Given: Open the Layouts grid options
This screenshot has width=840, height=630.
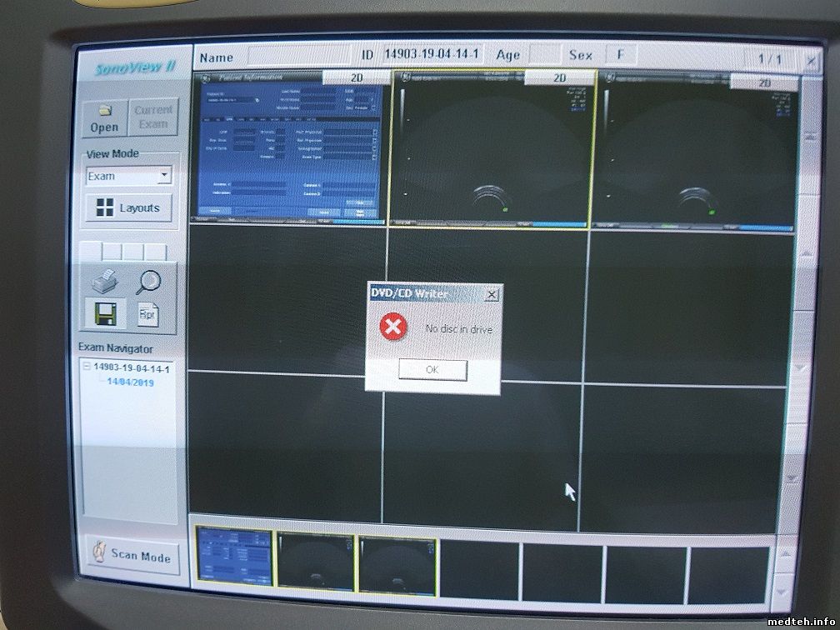Looking at the screenshot, I should coord(127,208).
